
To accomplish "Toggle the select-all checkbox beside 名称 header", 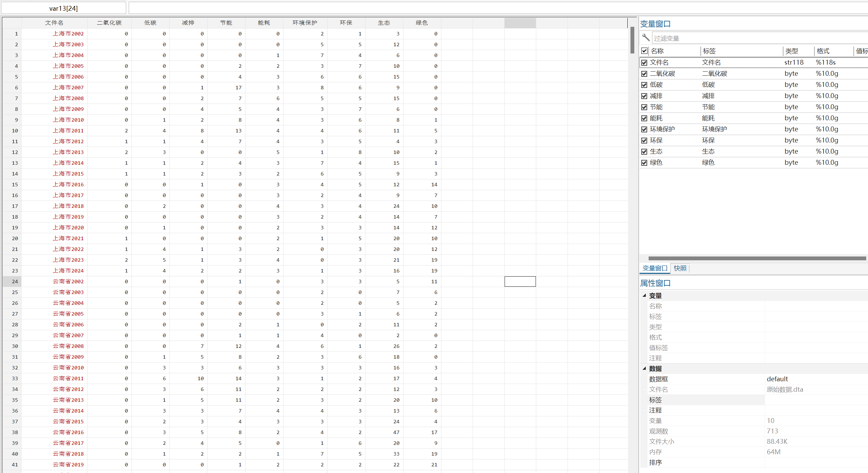I will coord(644,51).
